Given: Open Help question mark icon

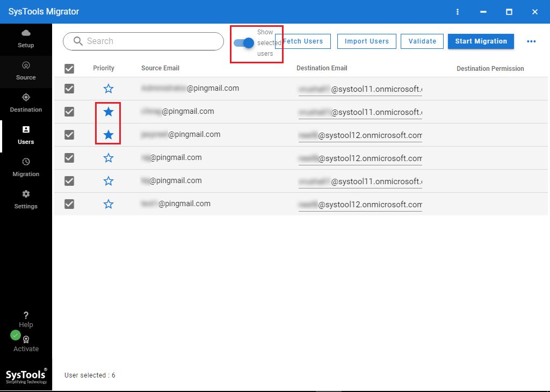Looking at the screenshot, I should 26,315.
